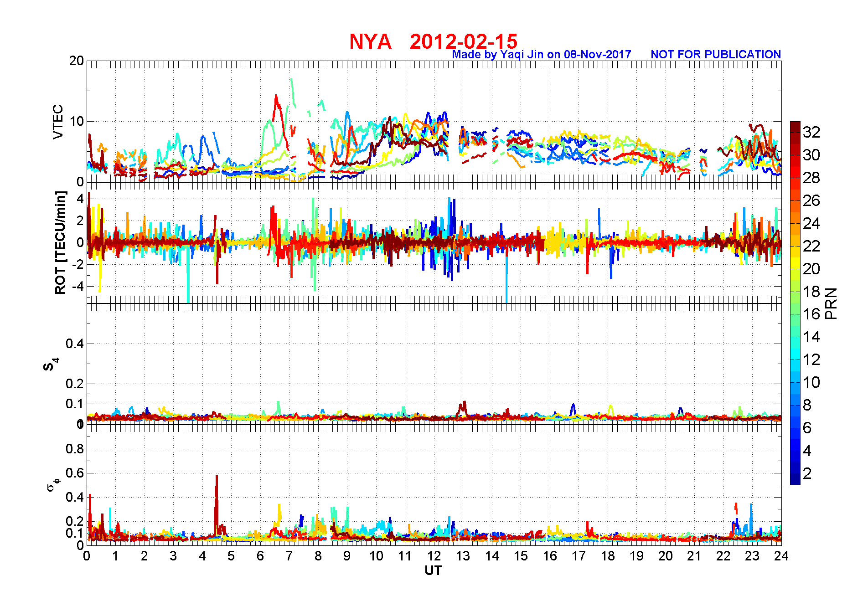Viewport: 868px width, 606px height.
Task: Click UT axis tick label 17
Action: click(x=579, y=556)
